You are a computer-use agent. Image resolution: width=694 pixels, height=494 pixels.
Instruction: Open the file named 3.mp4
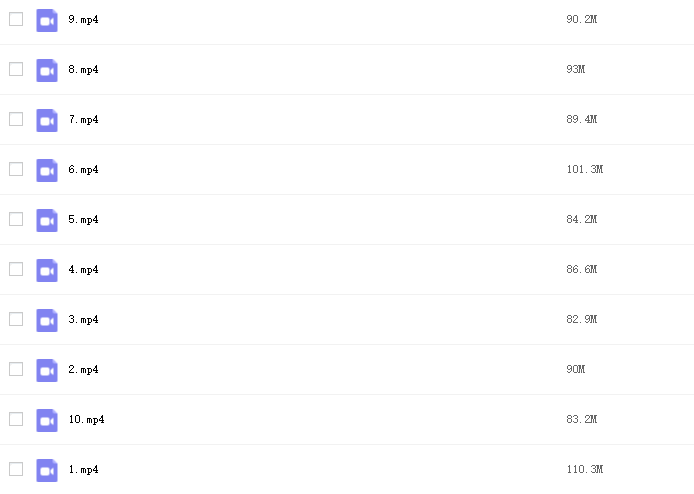(x=83, y=320)
